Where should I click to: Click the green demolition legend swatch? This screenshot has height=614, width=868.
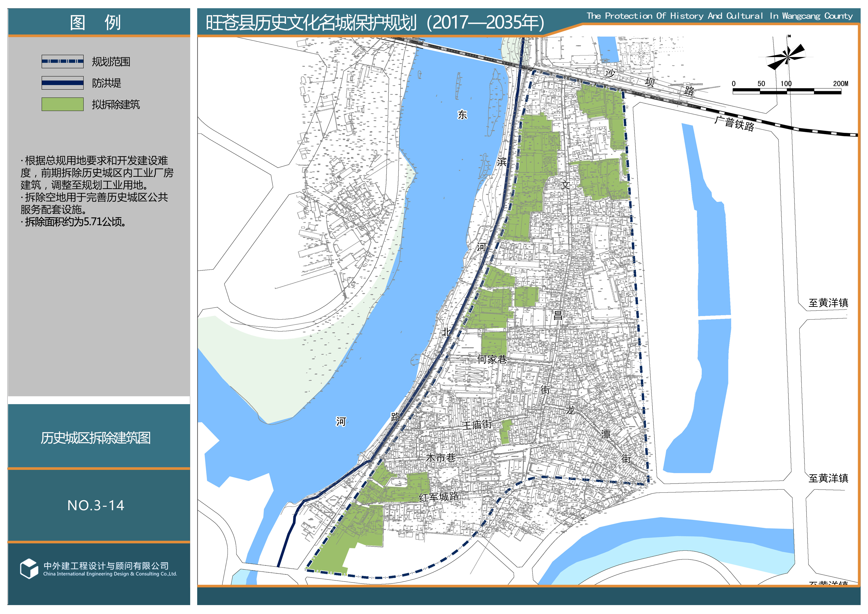62,104
